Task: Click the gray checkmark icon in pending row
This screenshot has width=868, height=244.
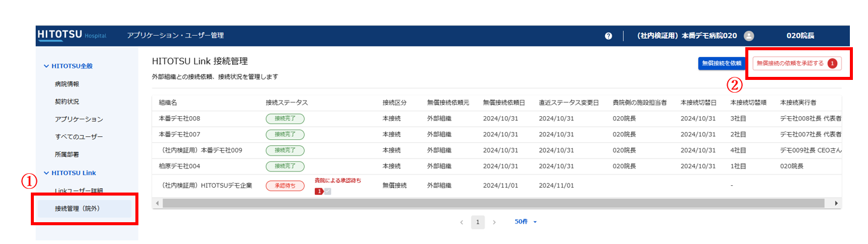Action: 328,191
